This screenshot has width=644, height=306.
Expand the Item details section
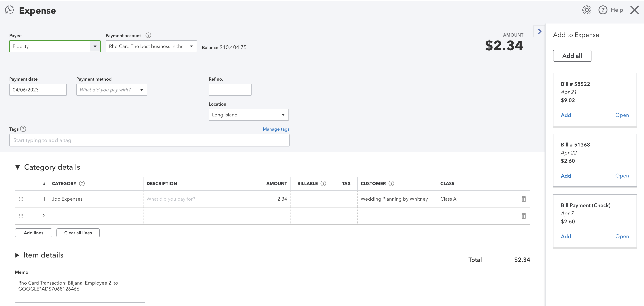pyautogui.click(x=17, y=255)
